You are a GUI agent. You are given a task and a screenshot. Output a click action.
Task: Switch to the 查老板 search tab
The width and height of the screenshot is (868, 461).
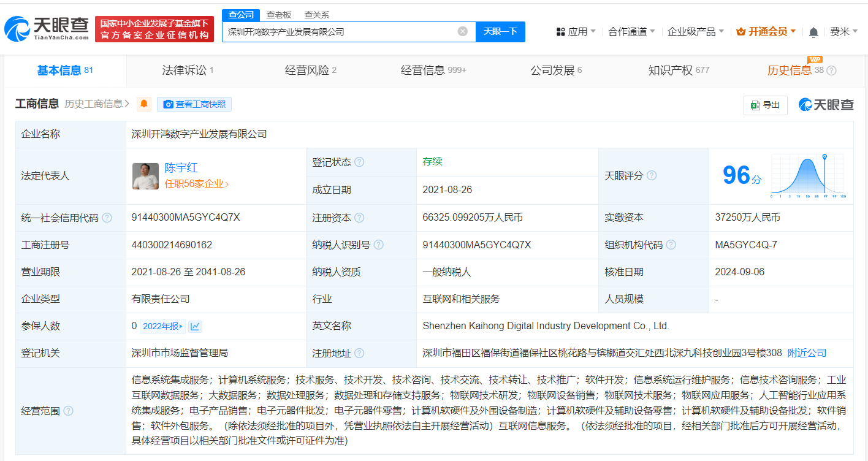coord(279,15)
